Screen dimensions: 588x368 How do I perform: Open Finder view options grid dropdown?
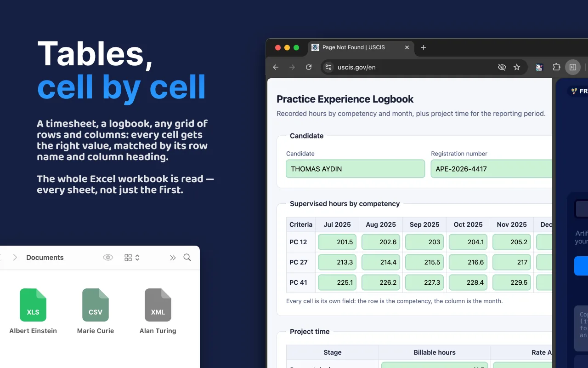(x=132, y=258)
